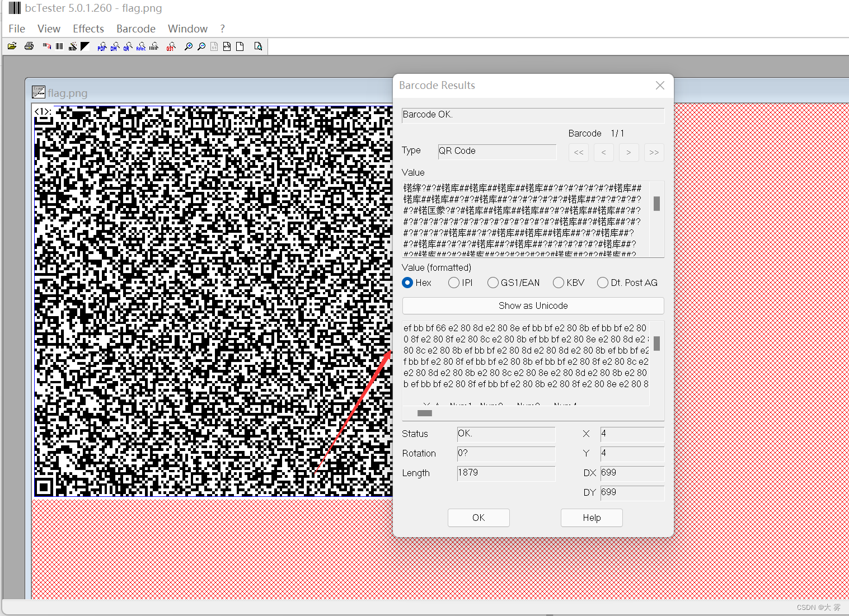Click the plain barcode toolbar icon

pyautogui.click(x=59, y=46)
